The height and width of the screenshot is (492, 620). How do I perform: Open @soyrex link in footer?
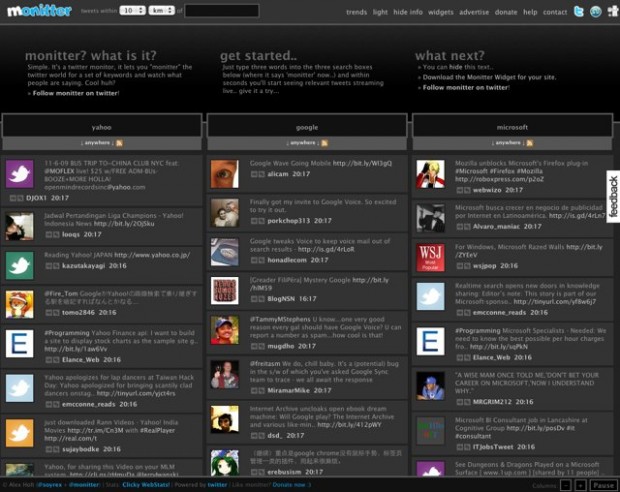pyautogui.click(x=49, y=484)
